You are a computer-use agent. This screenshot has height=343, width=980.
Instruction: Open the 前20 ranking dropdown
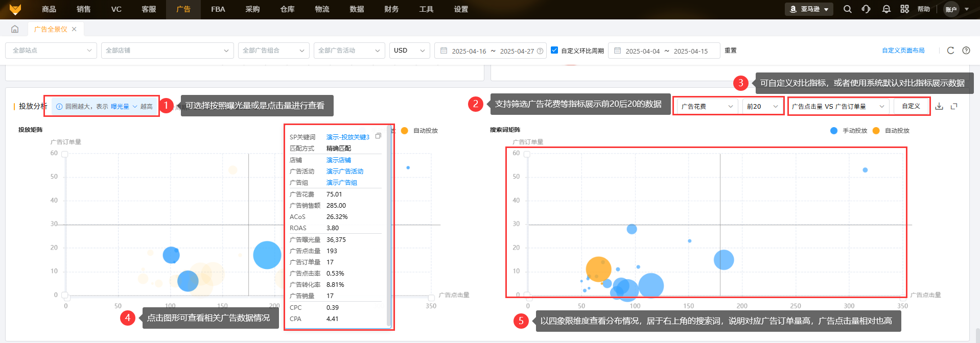(762, 106)
